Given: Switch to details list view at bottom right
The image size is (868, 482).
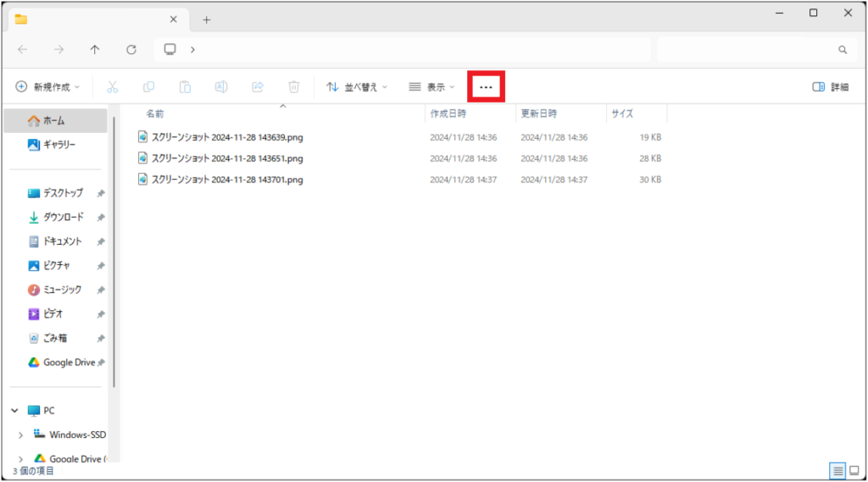Looking at the screenshot, I should click(837, 470).
